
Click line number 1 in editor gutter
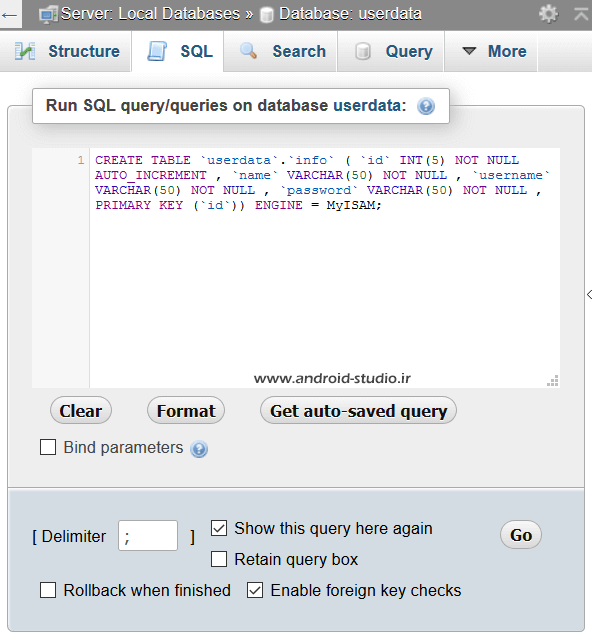(81, 160)
